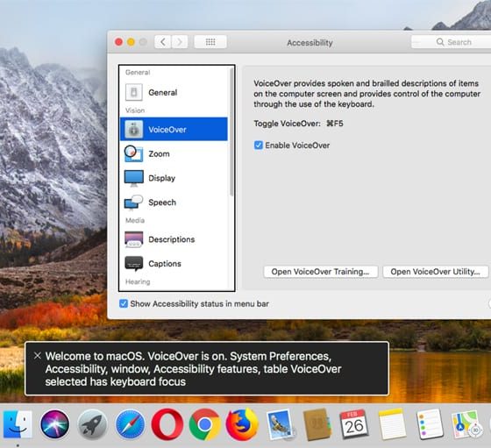The width and height of the screenshot is (491, 448).
Task: Launch Firefox from the Dock
Action: (x=242, y=424)
